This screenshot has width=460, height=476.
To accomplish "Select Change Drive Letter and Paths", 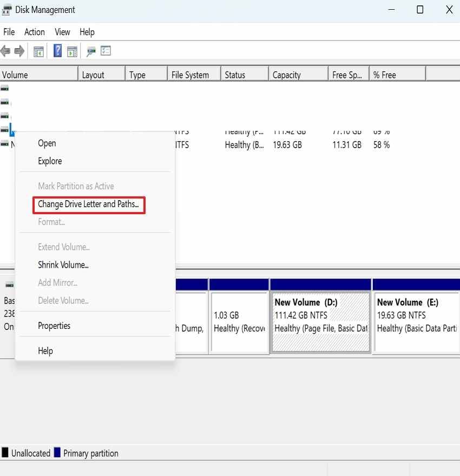I will pyautogui.click(x=88, y=204).
